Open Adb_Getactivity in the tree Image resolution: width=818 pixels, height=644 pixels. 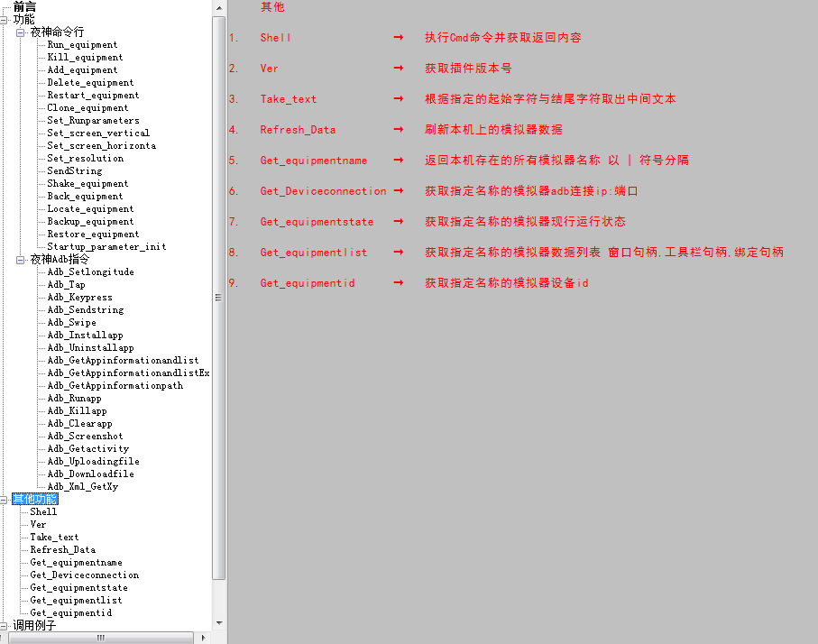[x=88, y=449]
